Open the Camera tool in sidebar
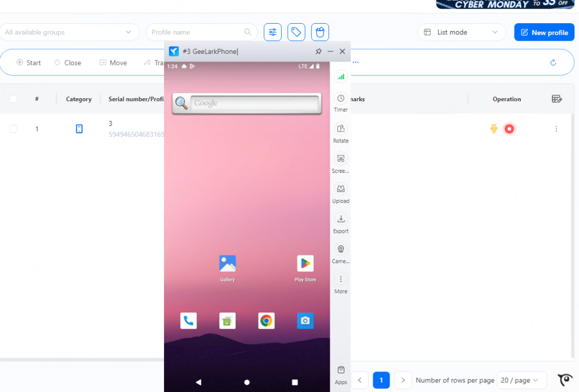 [340, 249]
